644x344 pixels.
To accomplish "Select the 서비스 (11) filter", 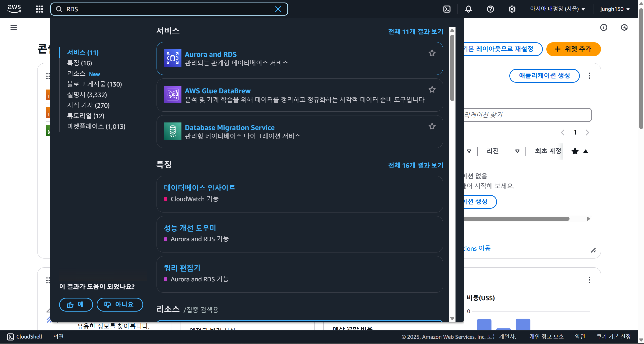I will [83, 53].
